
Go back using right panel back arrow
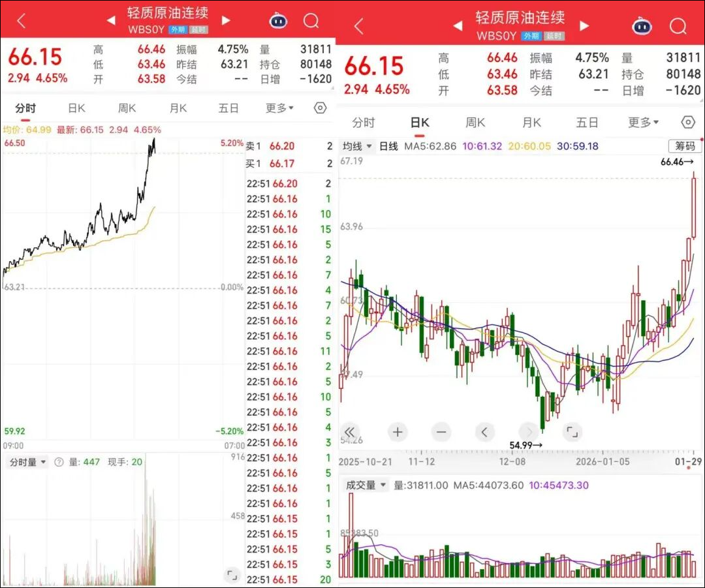pyautogui.click(x=358, y=27)
